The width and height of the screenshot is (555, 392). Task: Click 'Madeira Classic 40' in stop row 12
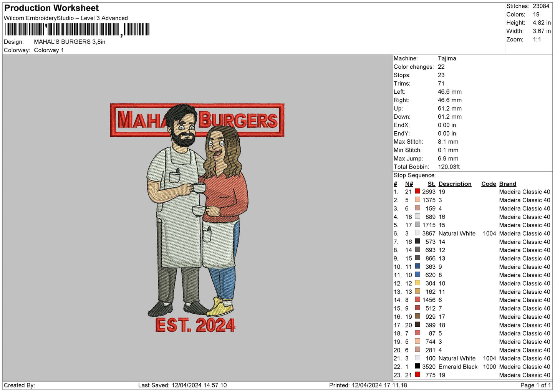tap(525, 283)
